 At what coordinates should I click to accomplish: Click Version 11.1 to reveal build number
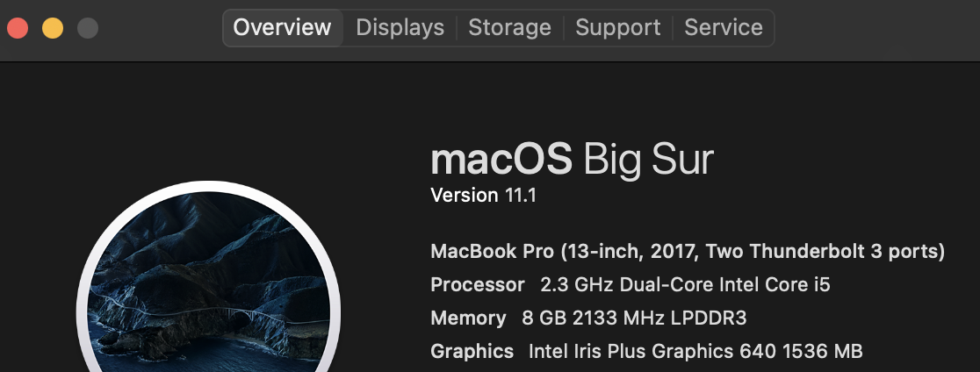point(483,196)
